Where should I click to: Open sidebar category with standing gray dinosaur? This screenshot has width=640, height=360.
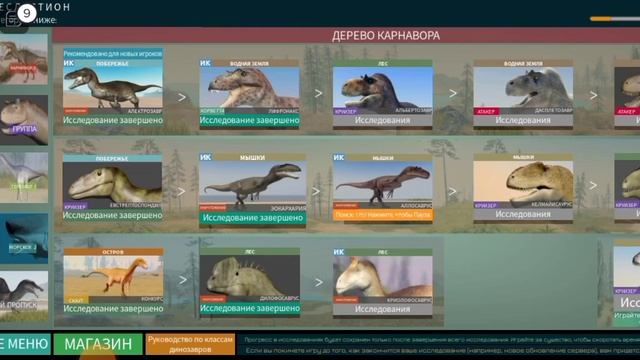click(x=24, y=178)
